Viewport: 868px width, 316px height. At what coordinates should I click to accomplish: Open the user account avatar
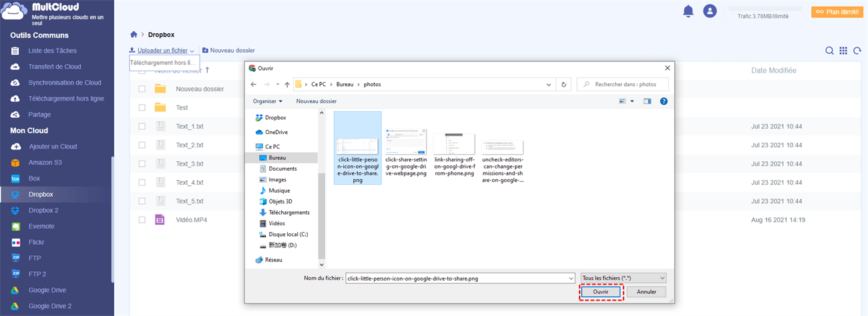710,11
